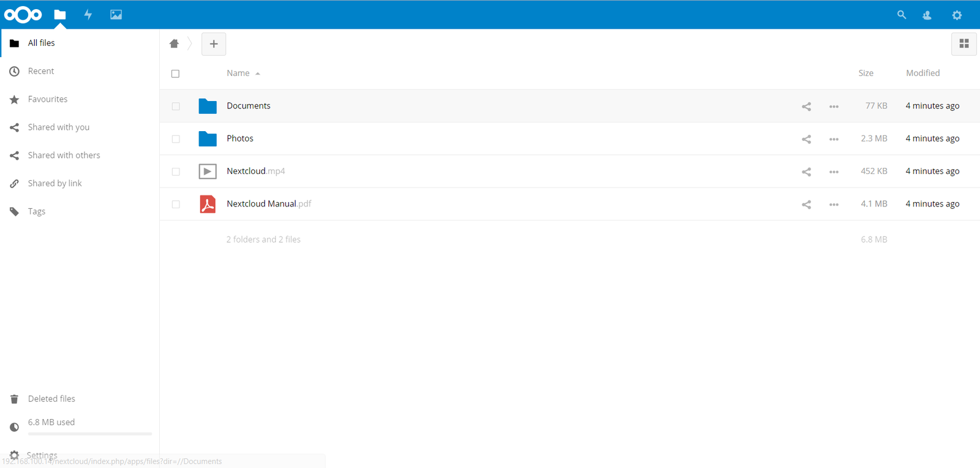Click the Photos folder icon
980x468 pixels.
[208, 138]
